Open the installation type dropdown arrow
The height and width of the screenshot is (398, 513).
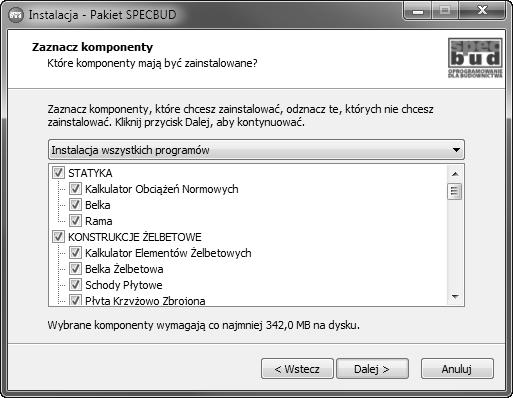coord(456,150)
